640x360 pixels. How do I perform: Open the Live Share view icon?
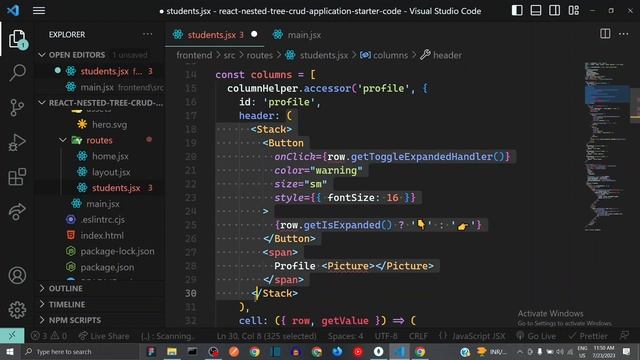[x=17, y=211]
